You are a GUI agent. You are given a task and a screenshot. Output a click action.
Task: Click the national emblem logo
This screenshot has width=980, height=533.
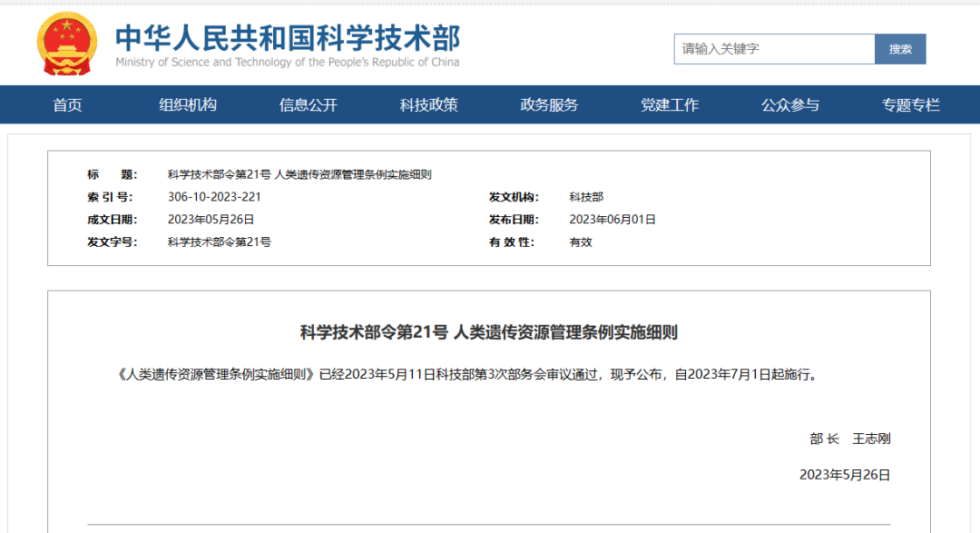[x=66, y=44]
